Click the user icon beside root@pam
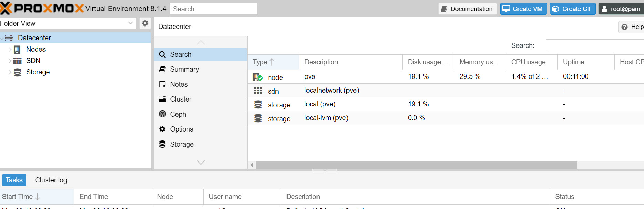This screenshot has width=644, height=209. pos(604,9)
